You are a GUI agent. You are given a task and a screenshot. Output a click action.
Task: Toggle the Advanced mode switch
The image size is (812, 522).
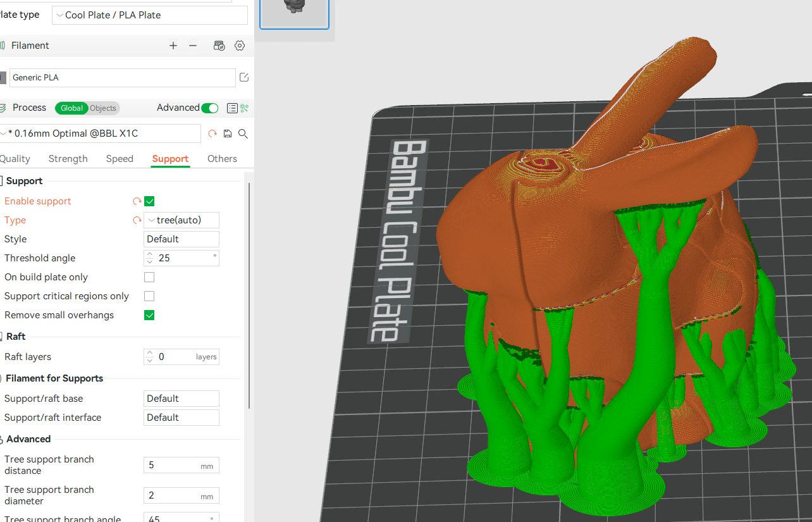pos(210,108)
